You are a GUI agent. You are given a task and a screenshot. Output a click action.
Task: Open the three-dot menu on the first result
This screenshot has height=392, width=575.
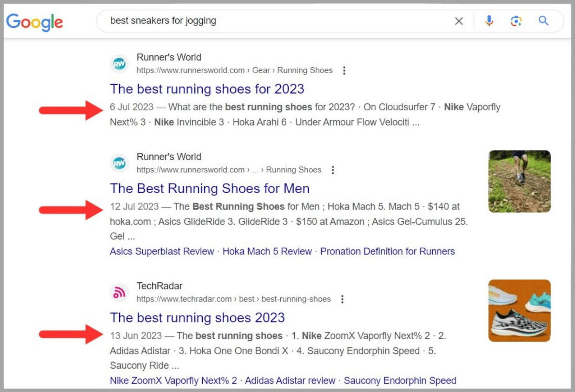point(344,70)
